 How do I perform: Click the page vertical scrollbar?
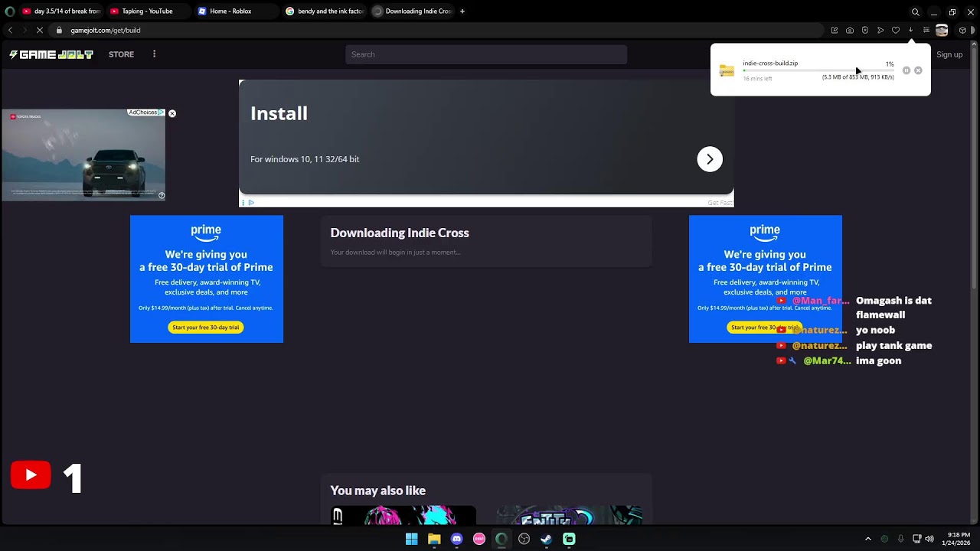[x=975, y=168]
